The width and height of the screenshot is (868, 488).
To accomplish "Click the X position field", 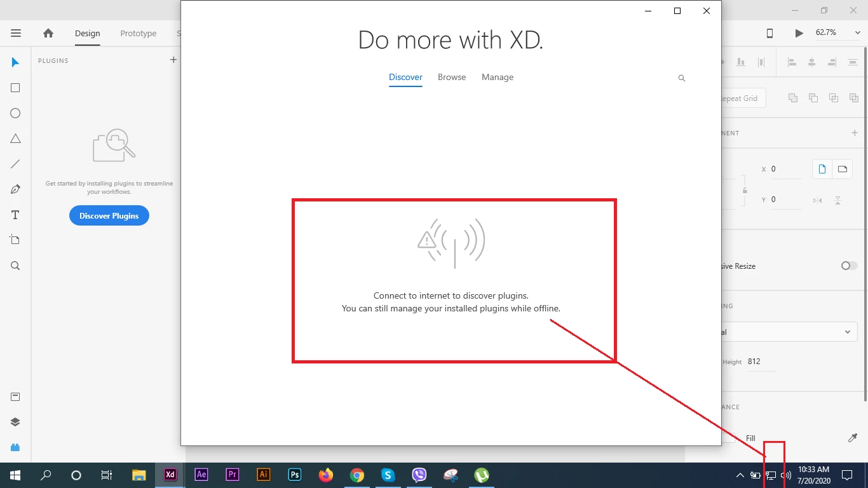I will tap(785, 169).
